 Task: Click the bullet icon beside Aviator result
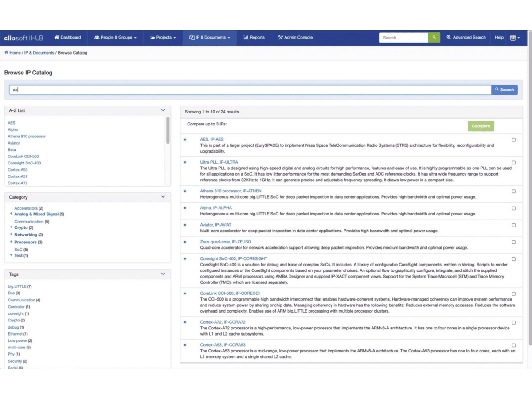pos(185,225)
